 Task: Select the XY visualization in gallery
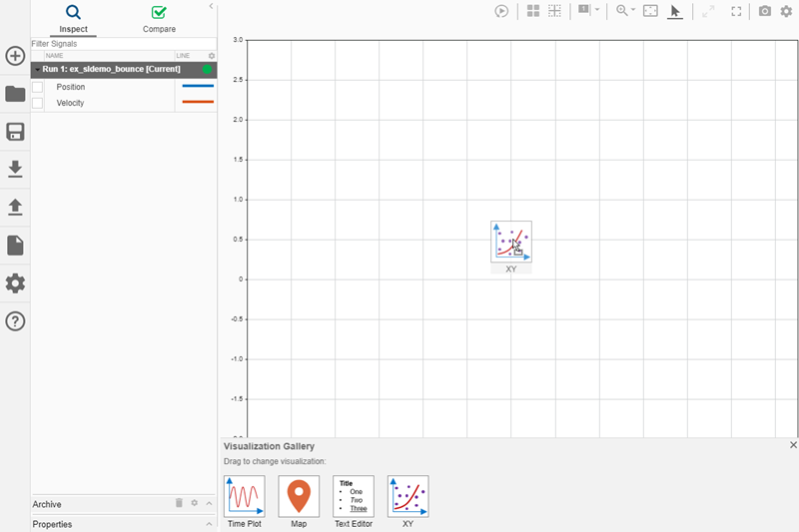tap(407, 496)
